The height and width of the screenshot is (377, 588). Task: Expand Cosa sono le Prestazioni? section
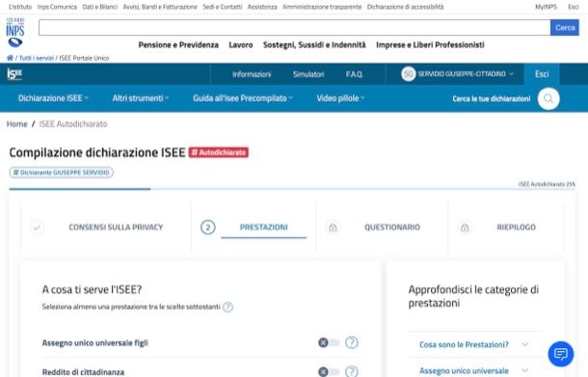point(474,344)
